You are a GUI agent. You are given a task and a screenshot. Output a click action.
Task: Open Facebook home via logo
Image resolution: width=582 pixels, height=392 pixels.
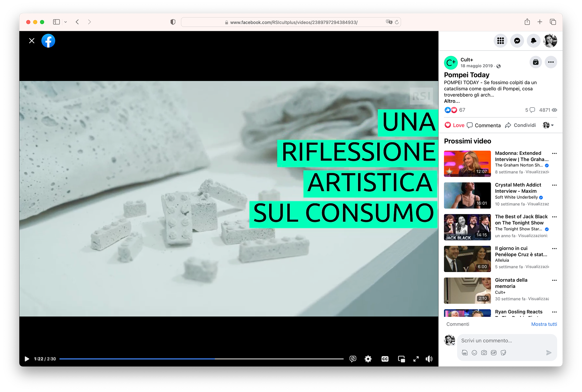click(48, 41)
